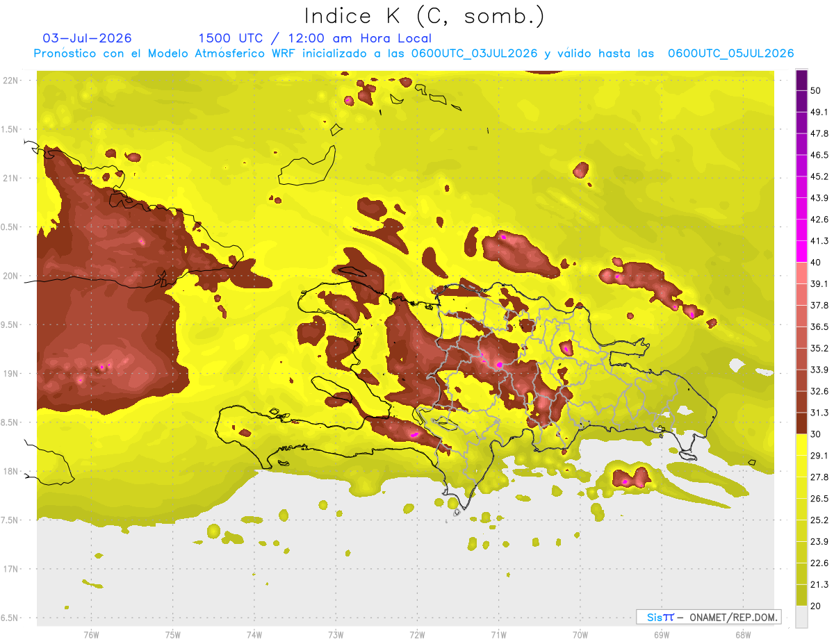Click the longitude axis label "69W"
The height and width of the screenshot is (644, 834).
pyautogui.click(x=662, y=634)
